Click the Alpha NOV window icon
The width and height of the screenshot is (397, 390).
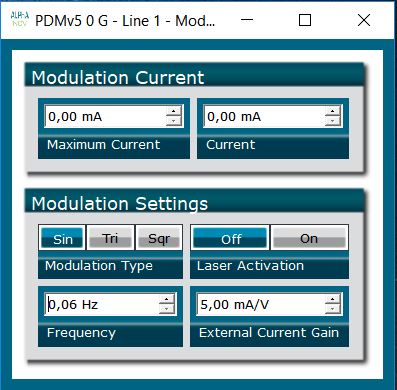pyautogui.click(x=20, y=20)
